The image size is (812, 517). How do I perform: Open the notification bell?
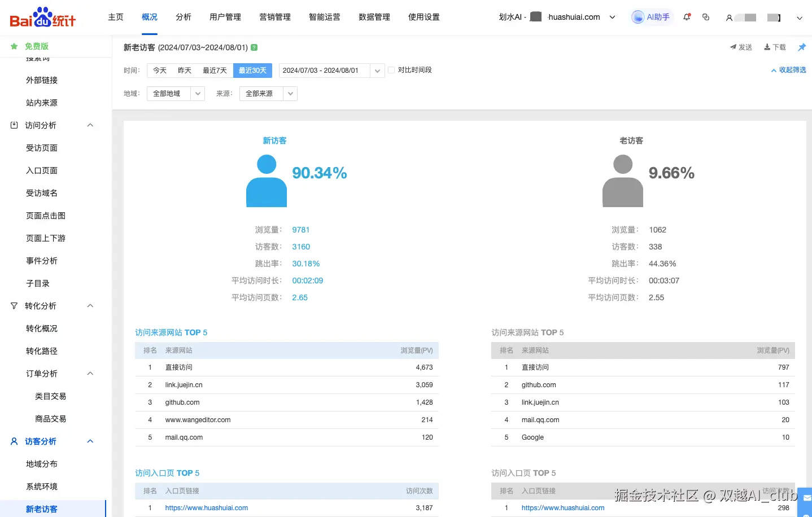click(687, 17)
